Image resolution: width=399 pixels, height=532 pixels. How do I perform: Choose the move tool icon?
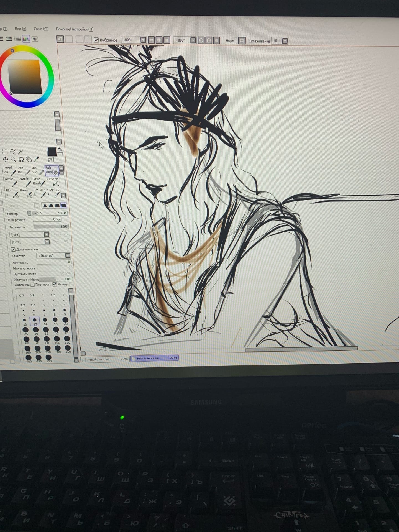point(5,159)
